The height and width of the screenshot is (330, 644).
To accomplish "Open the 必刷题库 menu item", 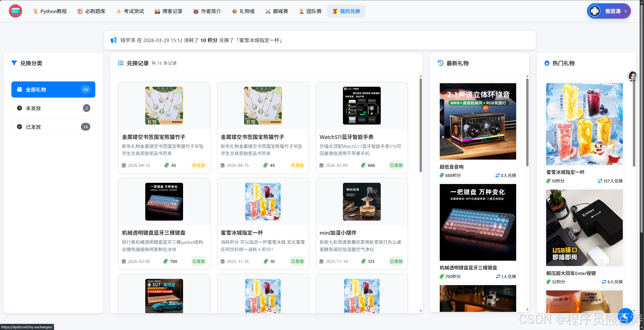I will (92, 11).
